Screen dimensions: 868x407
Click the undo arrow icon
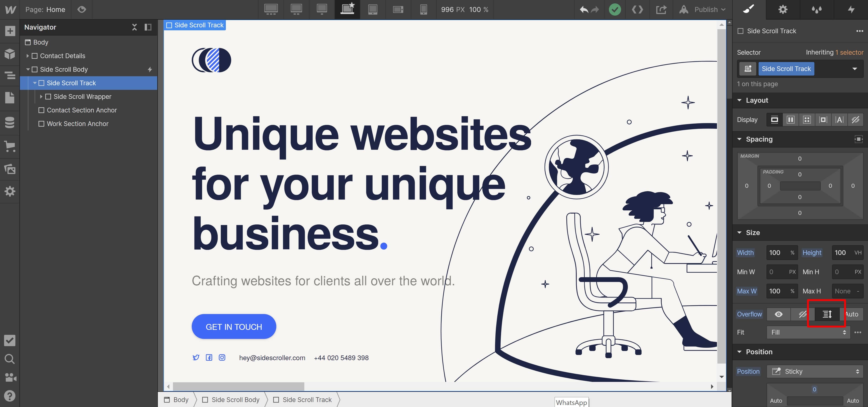click(x=584, y=10)
